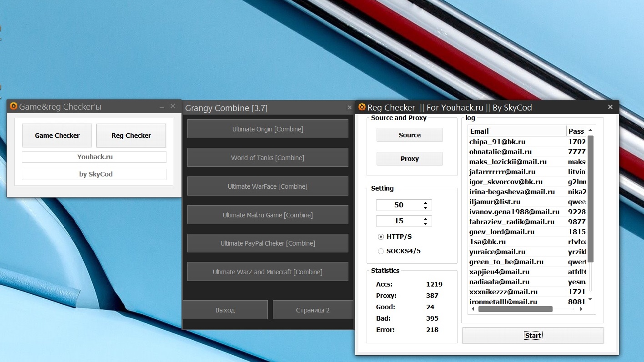The image size is (644, 362).
Task: Launch World of Tanks [Combine]
Action: tap(268, 158)
